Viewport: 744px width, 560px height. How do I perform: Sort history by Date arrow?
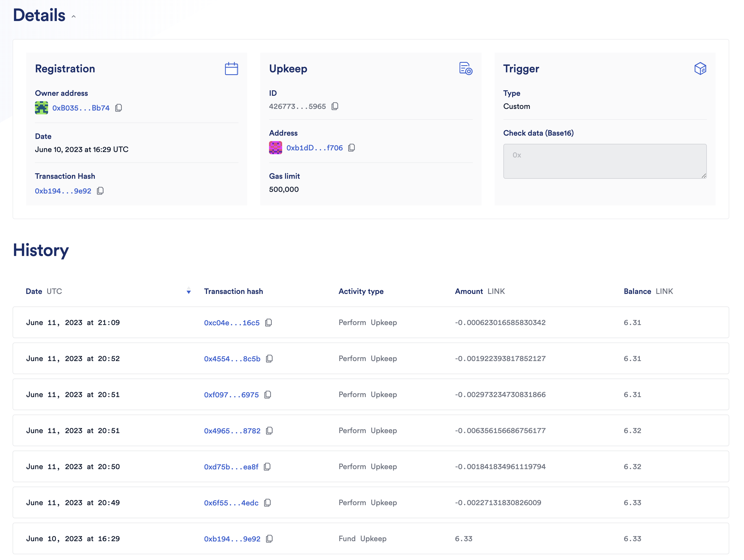tap(189, 291)
